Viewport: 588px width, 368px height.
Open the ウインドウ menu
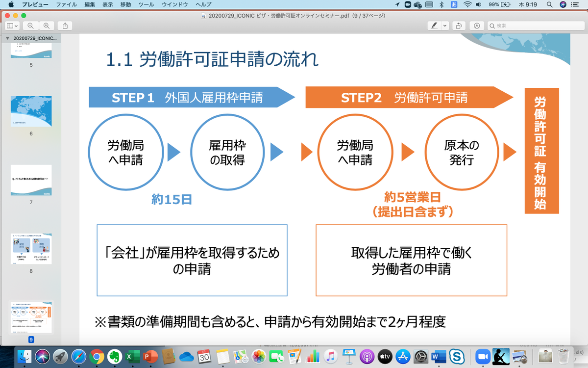(x=174, y=4)
